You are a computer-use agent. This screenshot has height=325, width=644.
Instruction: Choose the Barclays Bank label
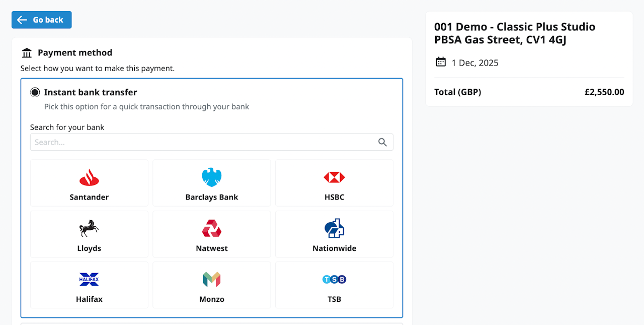tap(211, 197)
